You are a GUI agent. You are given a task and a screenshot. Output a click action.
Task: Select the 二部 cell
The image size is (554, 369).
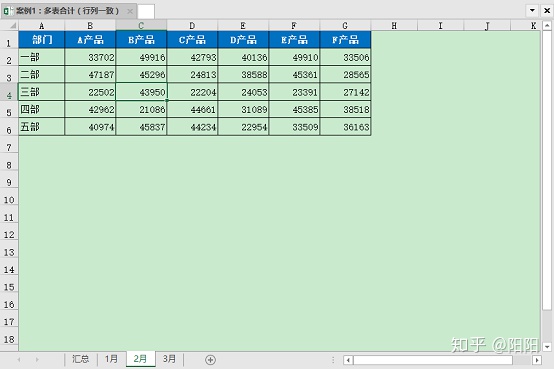tap(42, 74)
